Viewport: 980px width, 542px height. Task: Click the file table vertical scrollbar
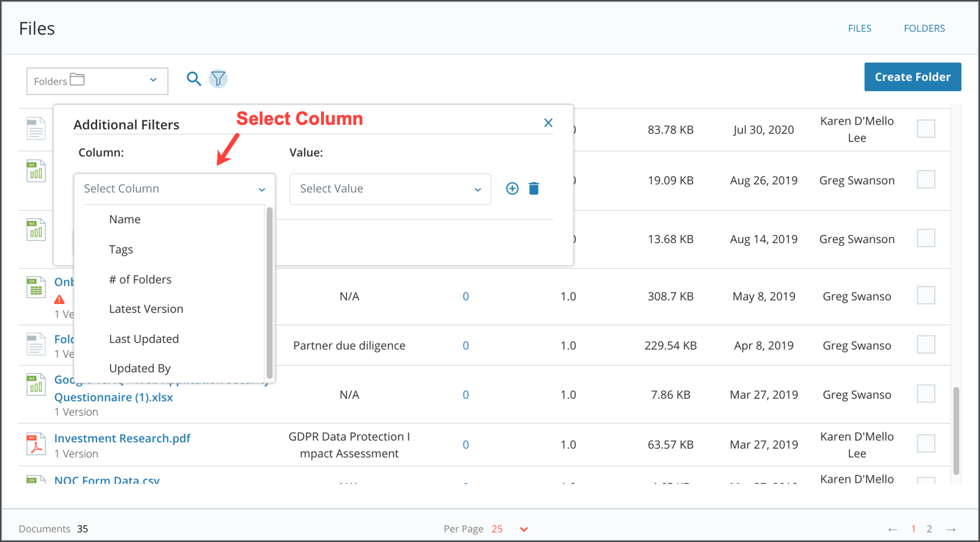pyautogui.click(x=956, y=430)
